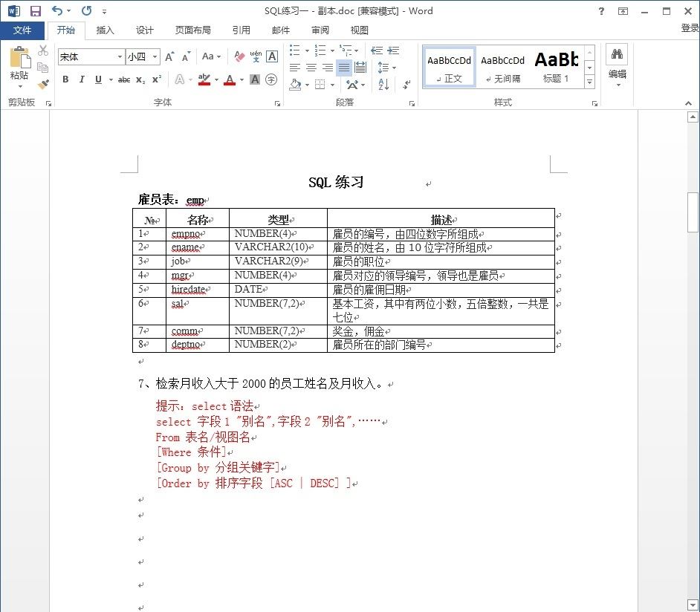The width and height of the screenshot is (700, 612).
Task: Open ribbon display options
Action: click(623, 11)
